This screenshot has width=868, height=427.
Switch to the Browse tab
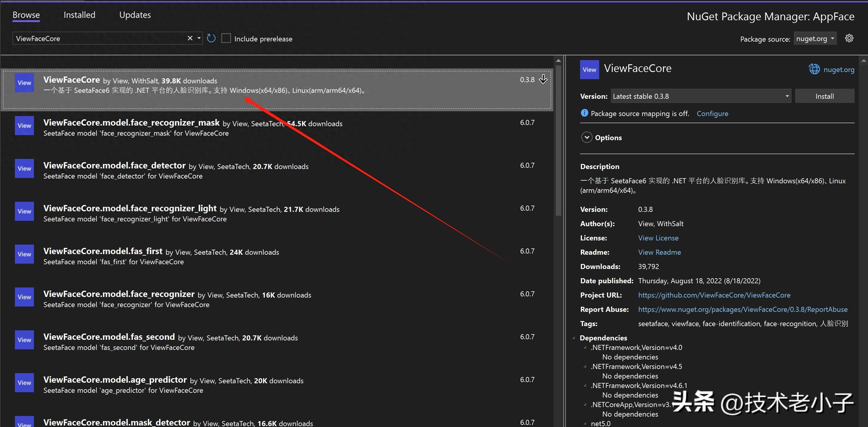pyautogui.click(x=26, y=15)
